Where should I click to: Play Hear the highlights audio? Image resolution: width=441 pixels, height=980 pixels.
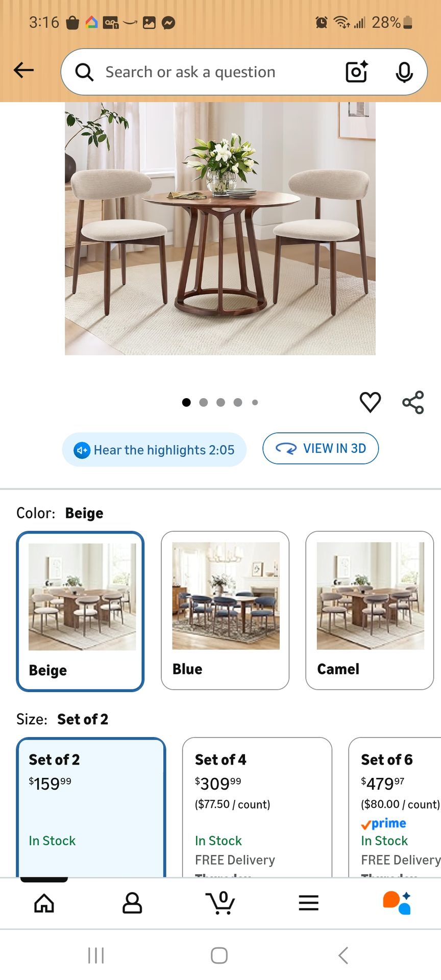(154, 450)
